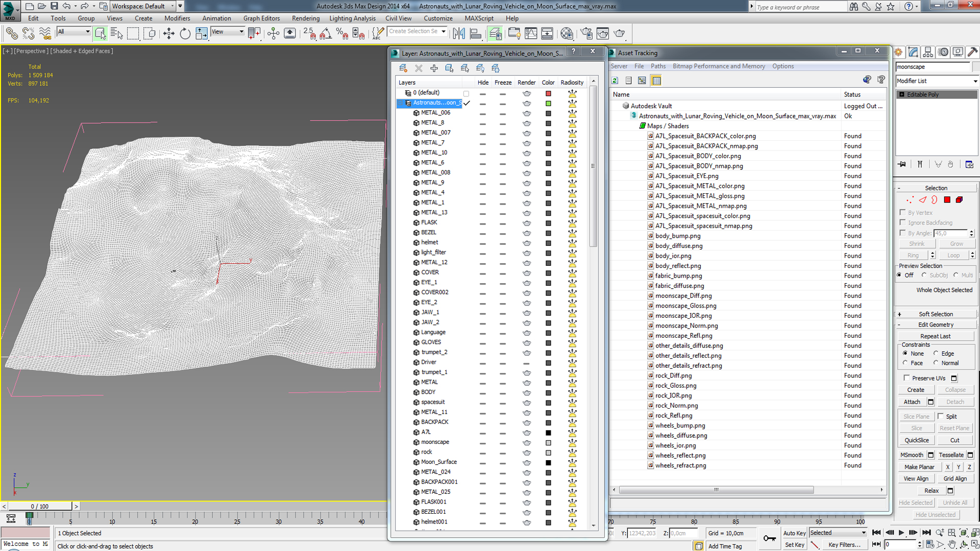Open the Modify panel tab
The image size is (980, 551).
tap(913, 52)
